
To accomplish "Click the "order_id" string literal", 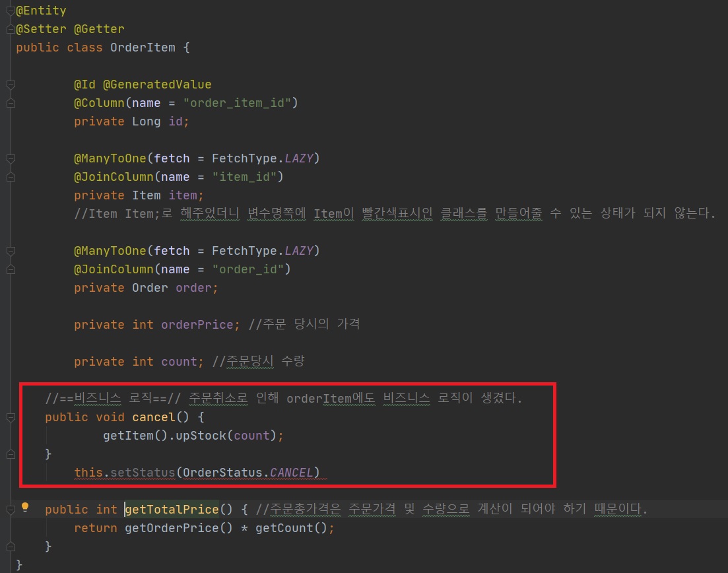I will coord(248,269).
